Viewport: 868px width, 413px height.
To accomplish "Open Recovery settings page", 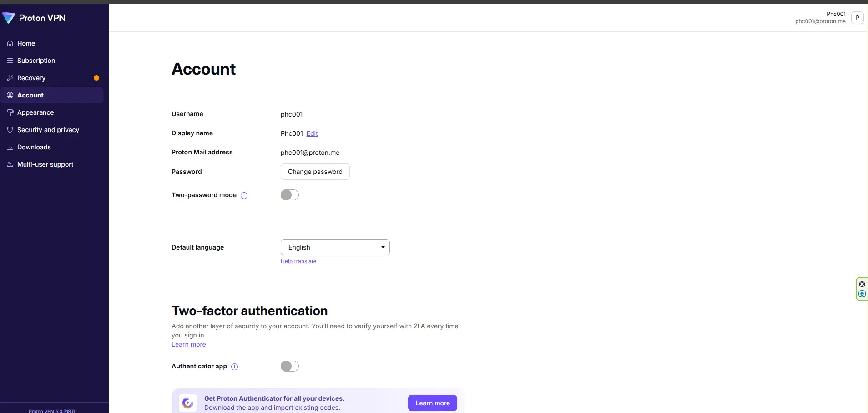I will pos(52,78).
